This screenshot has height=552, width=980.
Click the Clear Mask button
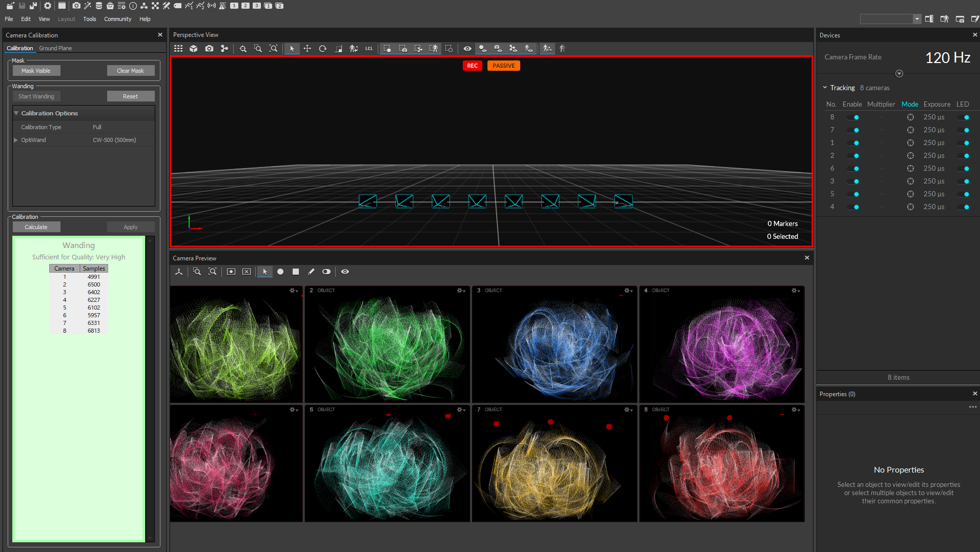[130, 71]
